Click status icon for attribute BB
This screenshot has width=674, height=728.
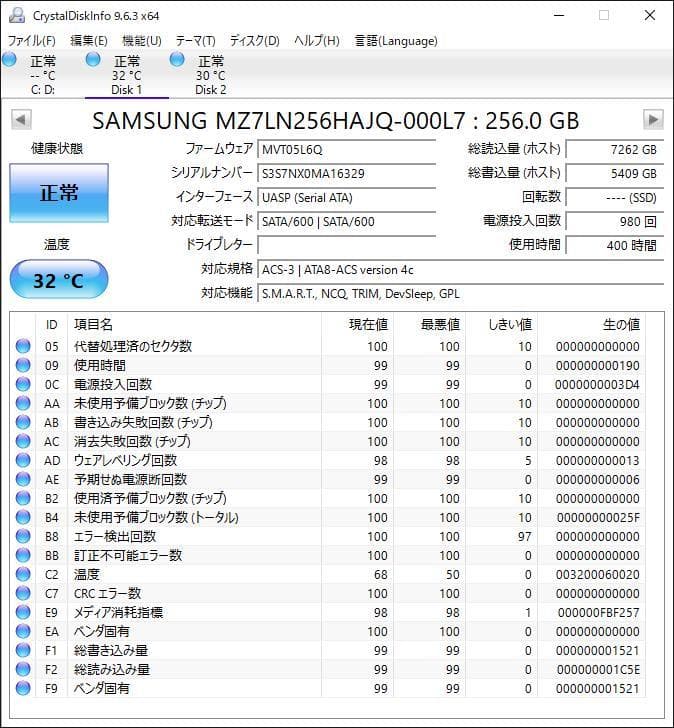click(23, 556)
